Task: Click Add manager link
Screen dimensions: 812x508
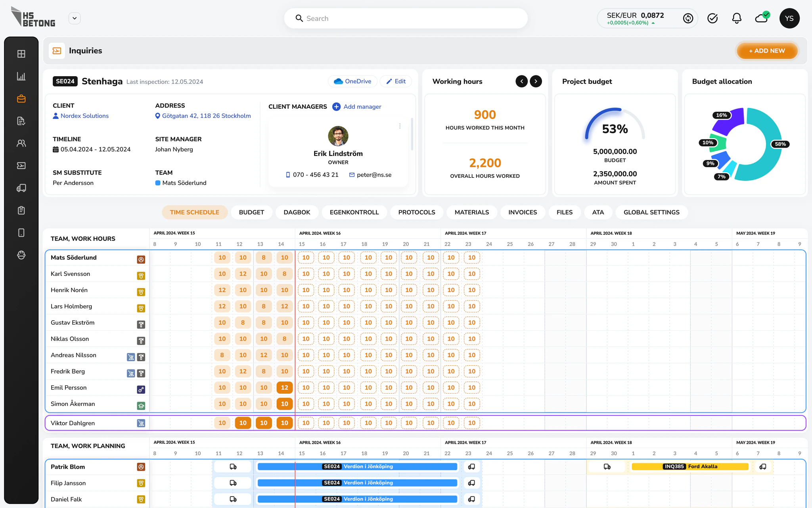Action: (357, 107)
